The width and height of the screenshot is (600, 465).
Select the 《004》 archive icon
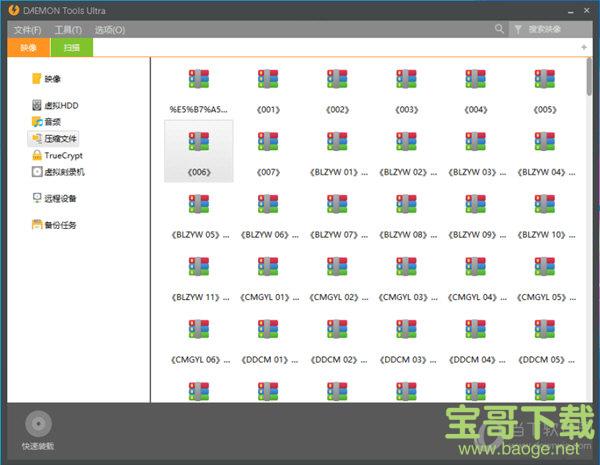point(476,79)
